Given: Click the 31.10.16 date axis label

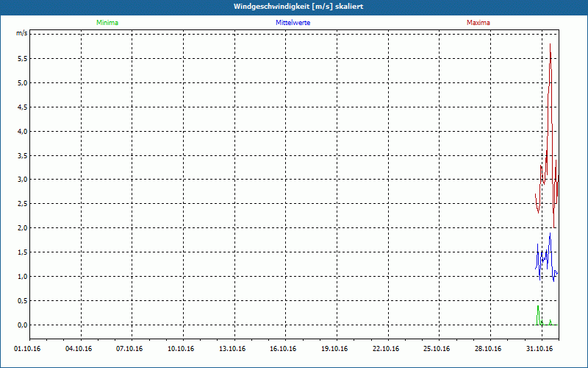Looking at the screenshot, I should (539, 349).
